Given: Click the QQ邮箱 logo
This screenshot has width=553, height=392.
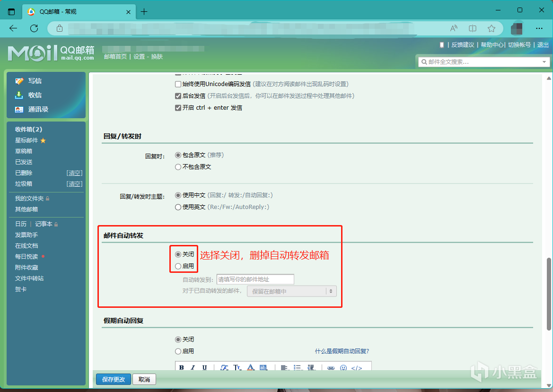Looking at the screenshot, I should tap(51, 53).
